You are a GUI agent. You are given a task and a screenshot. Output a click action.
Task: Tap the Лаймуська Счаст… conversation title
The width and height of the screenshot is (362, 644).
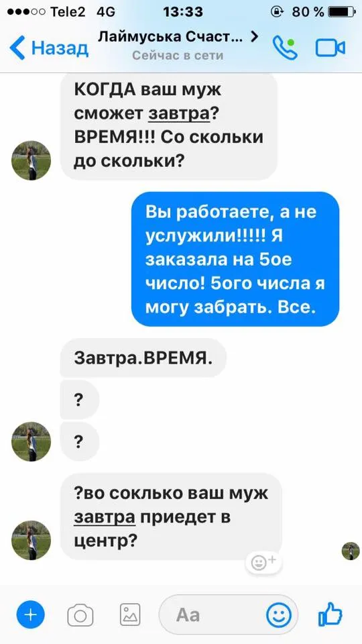170,38
